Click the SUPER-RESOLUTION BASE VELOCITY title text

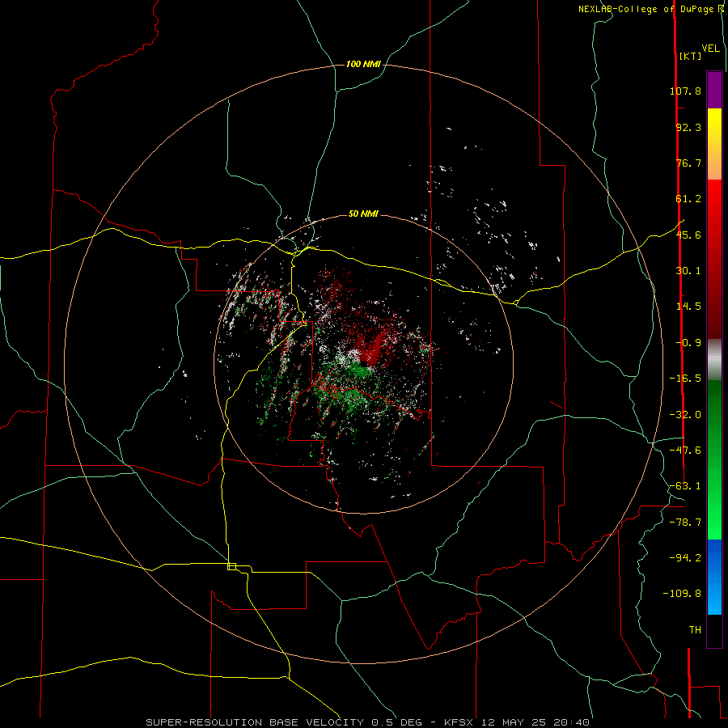255,722
